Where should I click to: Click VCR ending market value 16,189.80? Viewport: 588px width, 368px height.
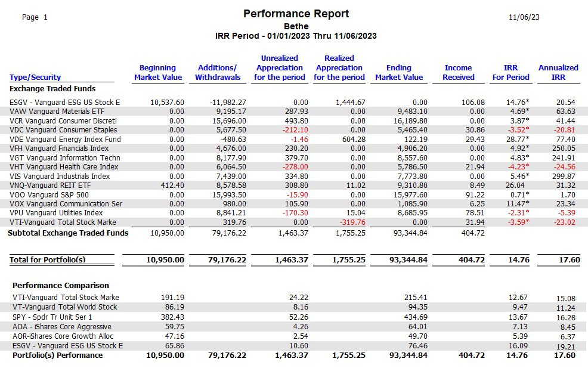(x=412, y=121)
